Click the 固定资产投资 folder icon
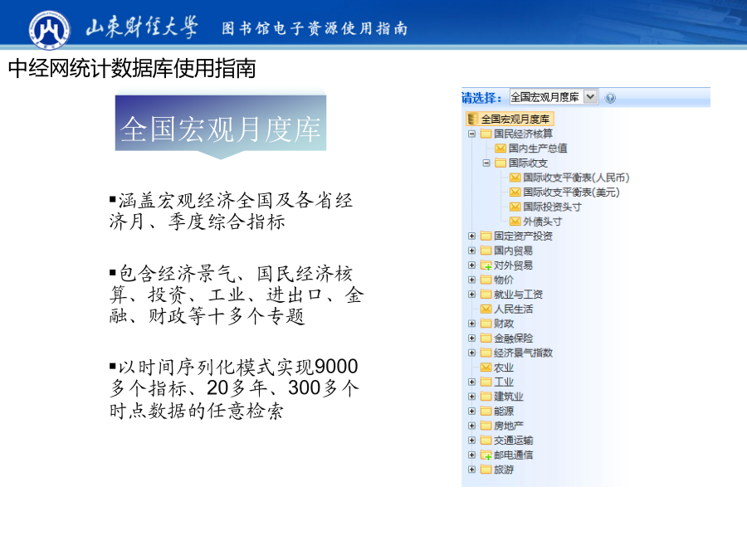This screenshot has width=747, height=560. (x=486, y=236)
